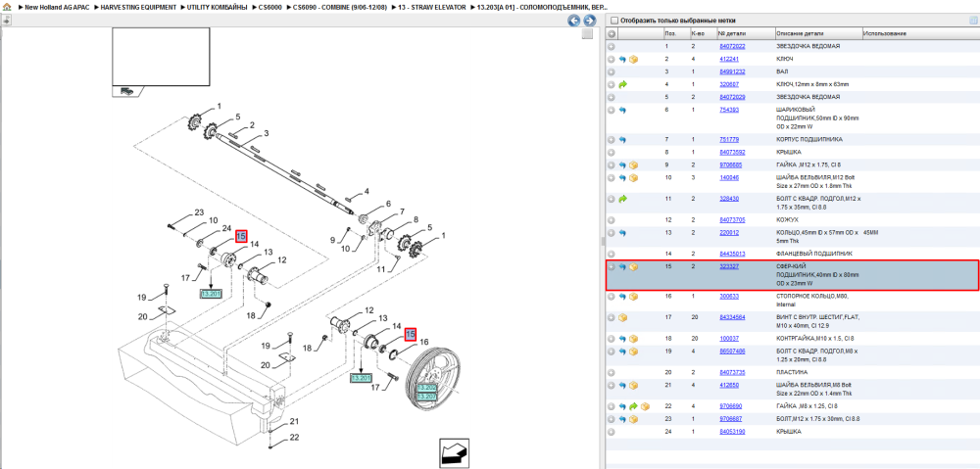The height and width of the screenshot is (469, 980).
Task: Click the small square icon at the diagram's top-right corner
Action: point(586,34)
